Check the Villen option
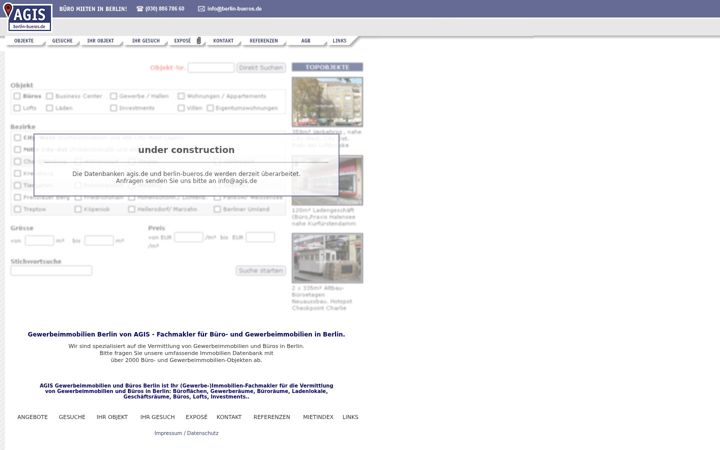 click(x=181, y=108)
